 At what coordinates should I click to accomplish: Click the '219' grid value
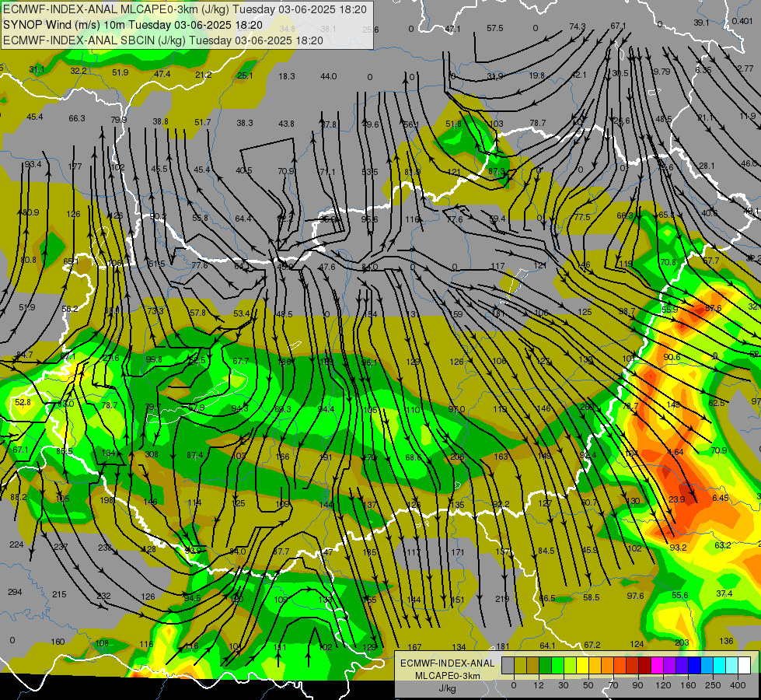point(502,598)
